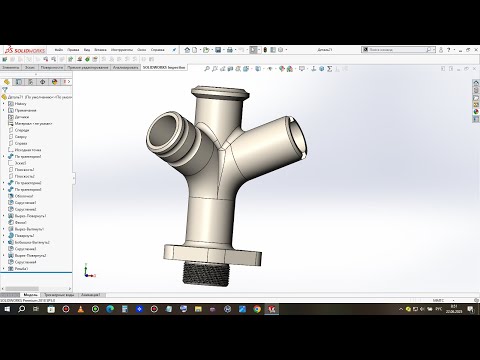Click the Edit Appearance color sphere icon
Viewport: 480px width, 360px height.
tap(282, 69)
